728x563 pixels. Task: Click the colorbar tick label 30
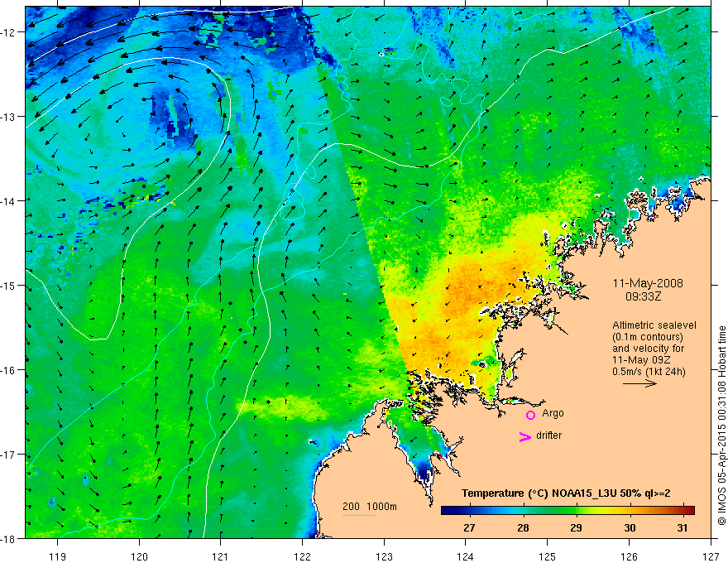pos(629,527)
